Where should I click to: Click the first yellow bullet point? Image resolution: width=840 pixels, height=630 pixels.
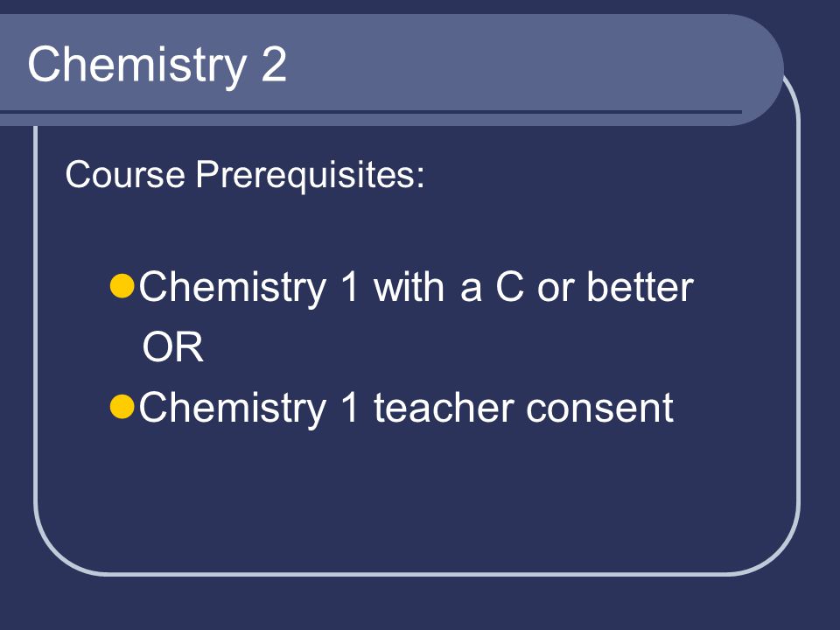(122, 286)
